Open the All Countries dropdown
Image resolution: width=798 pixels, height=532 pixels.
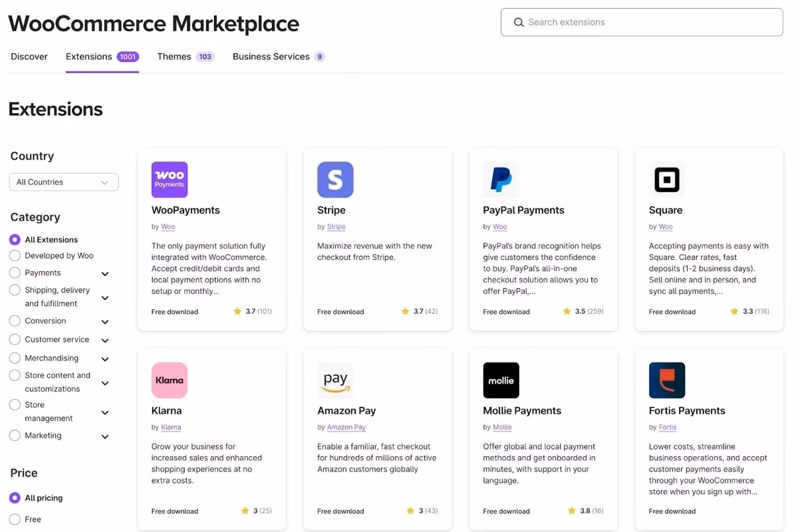pos(64,182)
